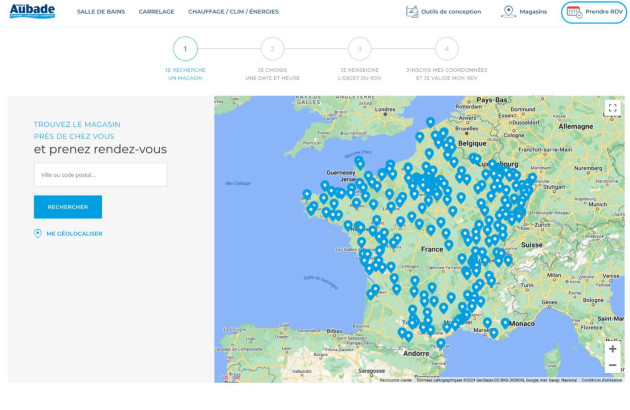The height and width of the screenshot is (410, 630).
Task: Select the store pin beside Monaco label
Action: [x=505, y=323]
